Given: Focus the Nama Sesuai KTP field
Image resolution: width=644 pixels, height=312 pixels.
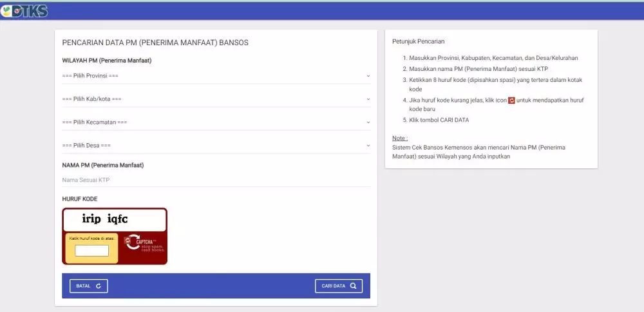Looking at the screenshot, I should click(x=216, y=180).
